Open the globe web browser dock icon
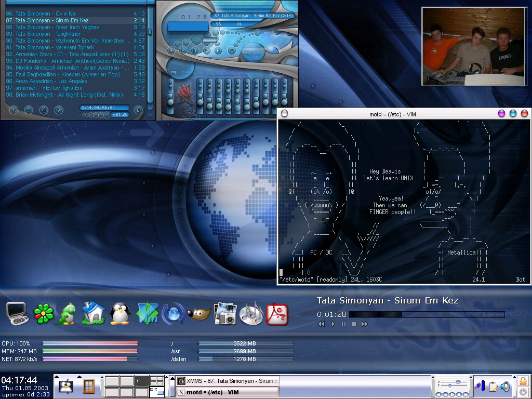This screenshot has width=532, height=399. 173,313
